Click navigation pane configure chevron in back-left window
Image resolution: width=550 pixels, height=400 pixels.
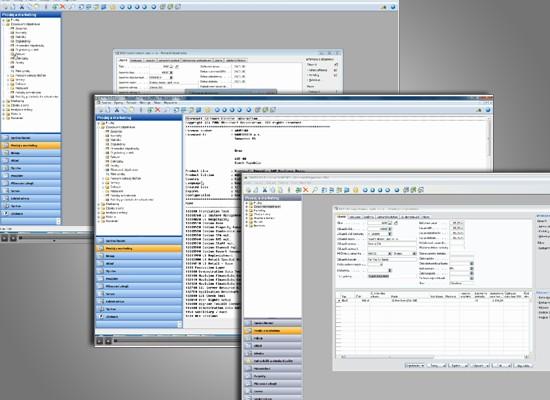coord(58,221)
